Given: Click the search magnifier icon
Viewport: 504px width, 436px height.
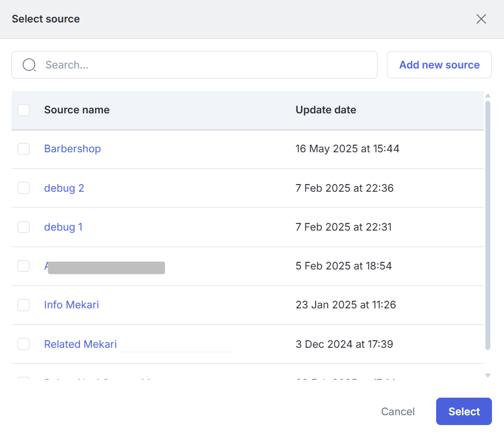Looking at the screenshot, I should (29, 65).
